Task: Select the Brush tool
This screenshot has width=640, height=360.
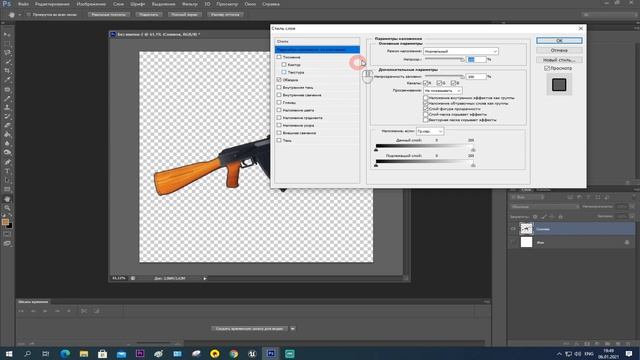Action: pyautogui.click(x=7, y=98)
